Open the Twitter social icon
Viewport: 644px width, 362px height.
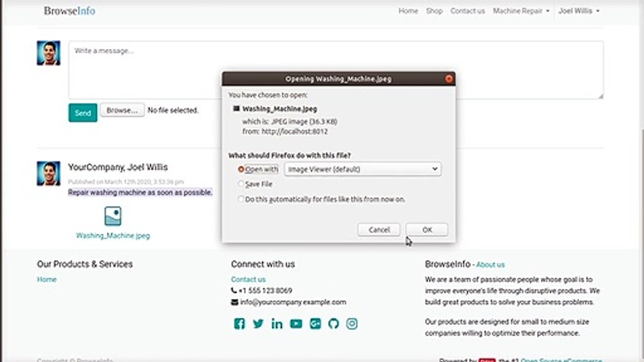(258, 324)
